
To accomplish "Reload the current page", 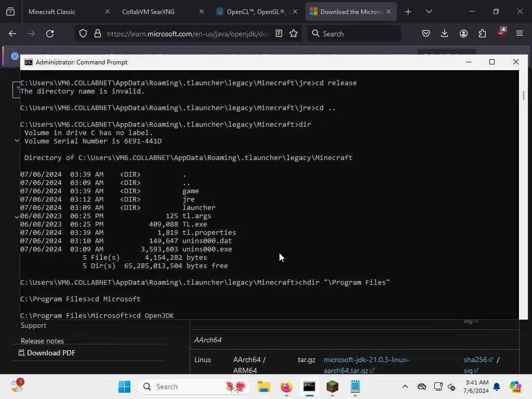I will click(50, 34).
